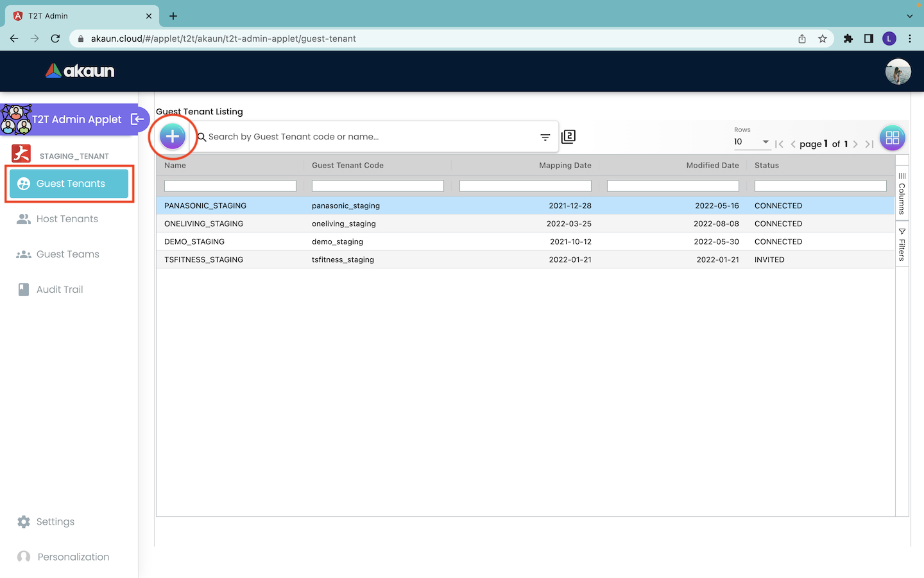Screen dimensions: 924x578
Task: Exit the T2T Admin Applet via logout icon
Action: (137, 119)
